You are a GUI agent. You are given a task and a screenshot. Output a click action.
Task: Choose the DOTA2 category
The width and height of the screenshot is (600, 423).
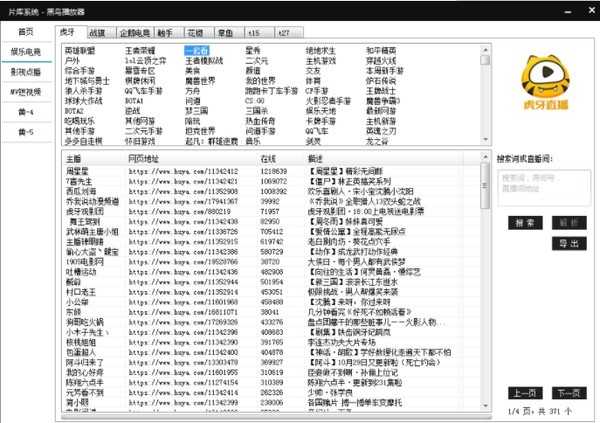pos(74,111)
